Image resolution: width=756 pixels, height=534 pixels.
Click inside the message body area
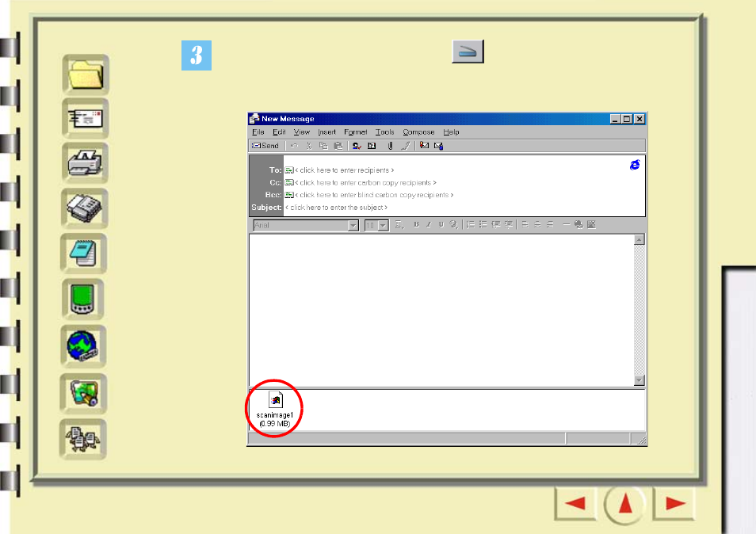(441, 310)
